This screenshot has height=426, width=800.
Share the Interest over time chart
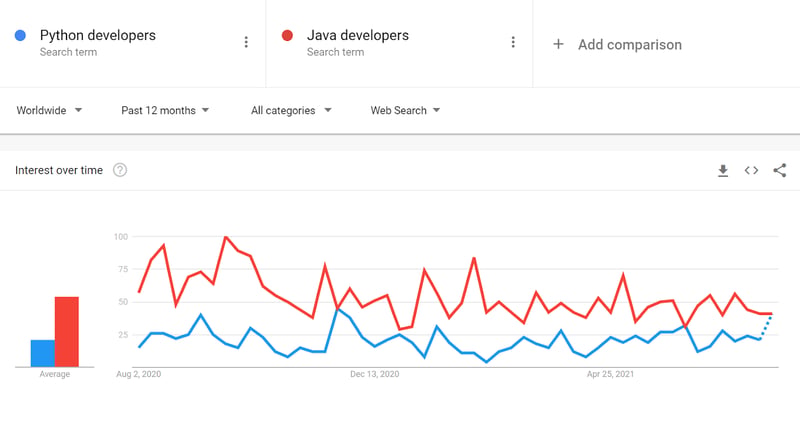click(780, 170)
